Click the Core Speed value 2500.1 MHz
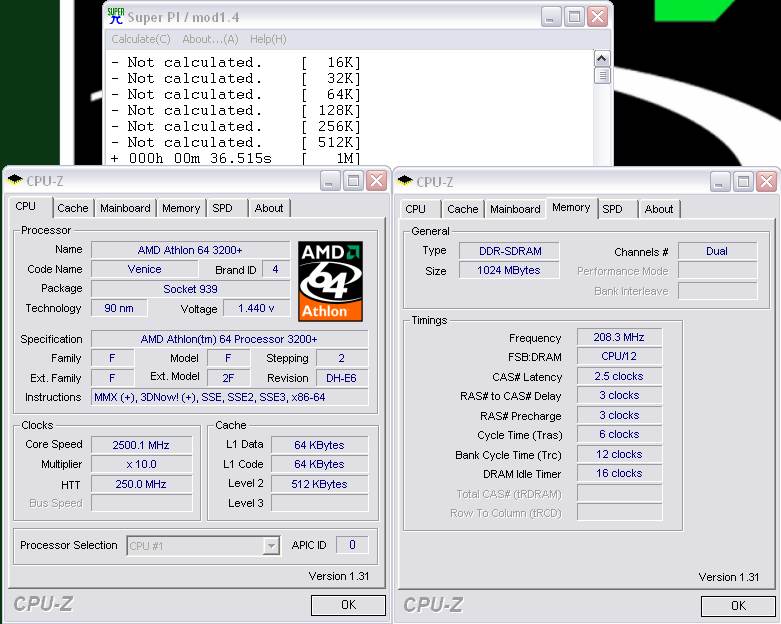Screen dimensions: 781x624 pyautogui.click(x=141, y=445)
